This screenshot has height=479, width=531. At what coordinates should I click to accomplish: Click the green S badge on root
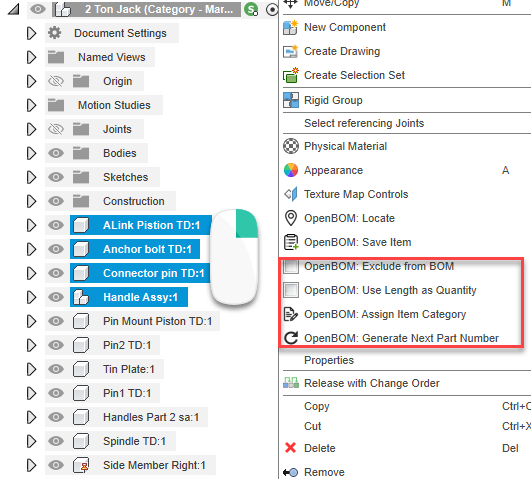pos(251,9)
